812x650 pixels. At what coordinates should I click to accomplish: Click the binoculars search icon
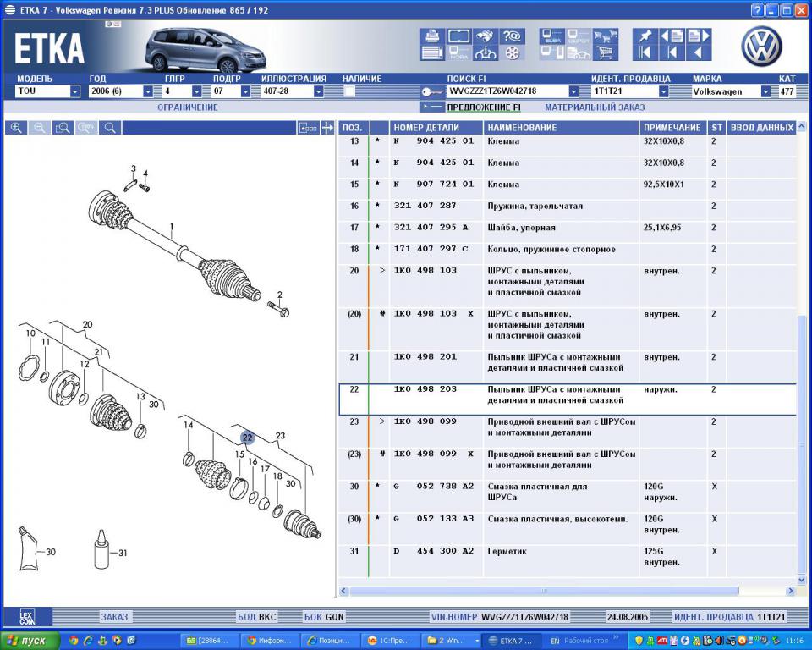[486, 36]
